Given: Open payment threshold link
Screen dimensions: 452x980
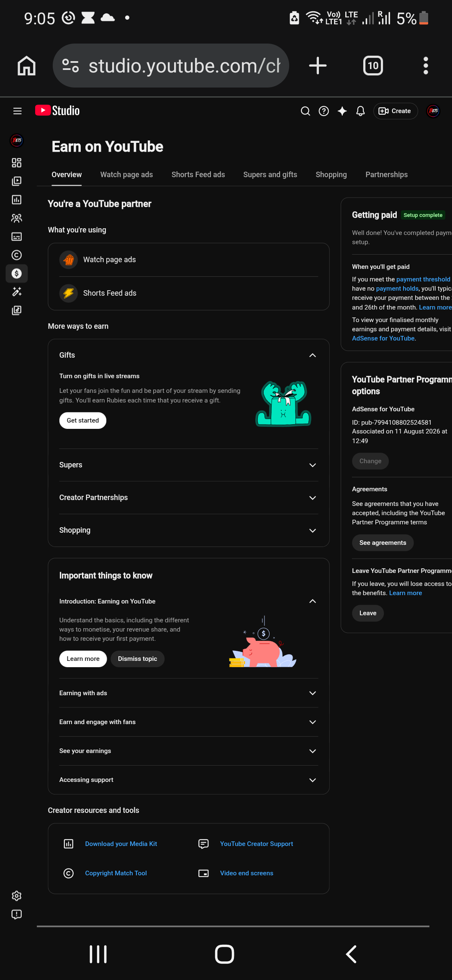Looking at the screenshot, I should [423, 279].
